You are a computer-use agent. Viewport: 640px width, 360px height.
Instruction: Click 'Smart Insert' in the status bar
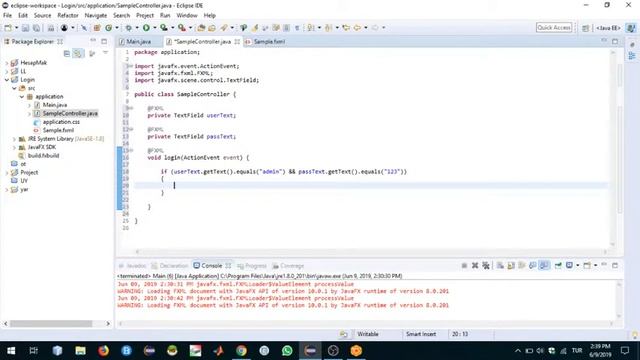click(421, 334)
